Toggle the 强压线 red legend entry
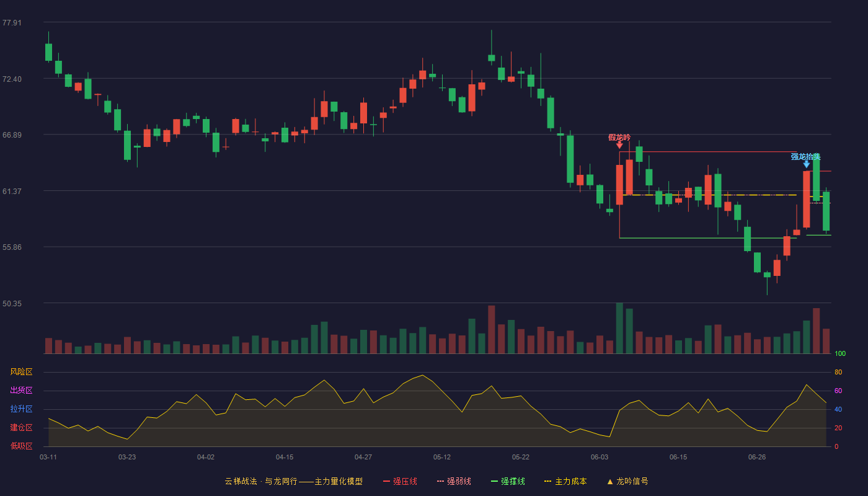Viewport: 868px width, 496px height. click(400, 481)
